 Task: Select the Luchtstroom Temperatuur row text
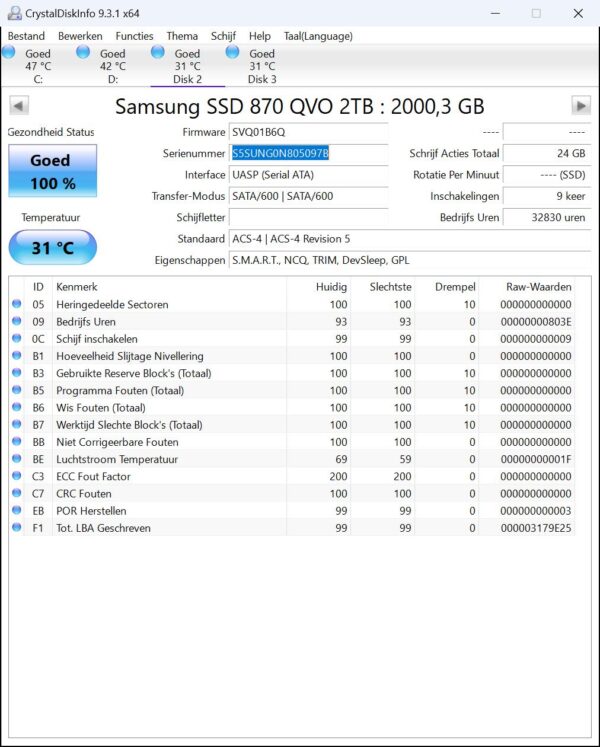coord(117,459)
